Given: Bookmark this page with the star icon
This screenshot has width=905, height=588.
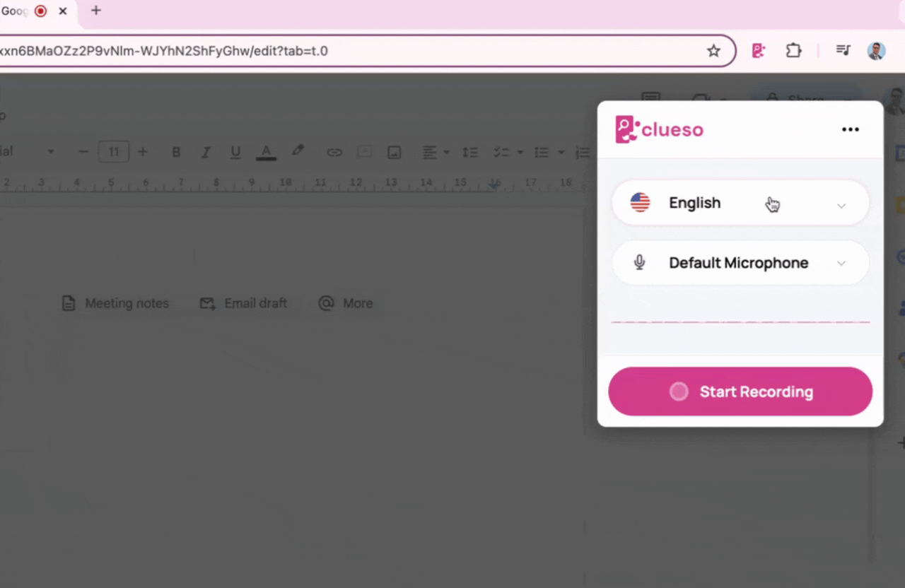Looking at the screenshot, I should [x=713, y=51].
